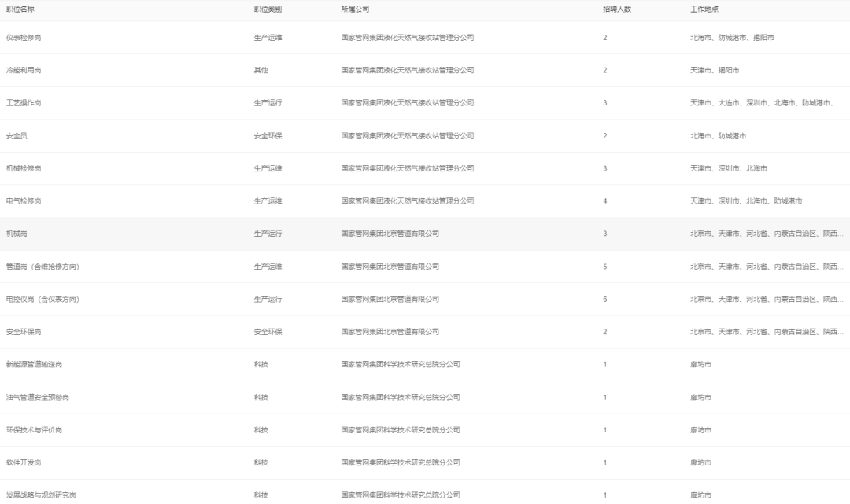This screenshot has width=850, height=504.
Task: Click truncated location in 工艺操作岗 row
Action: tap(767, 103)
